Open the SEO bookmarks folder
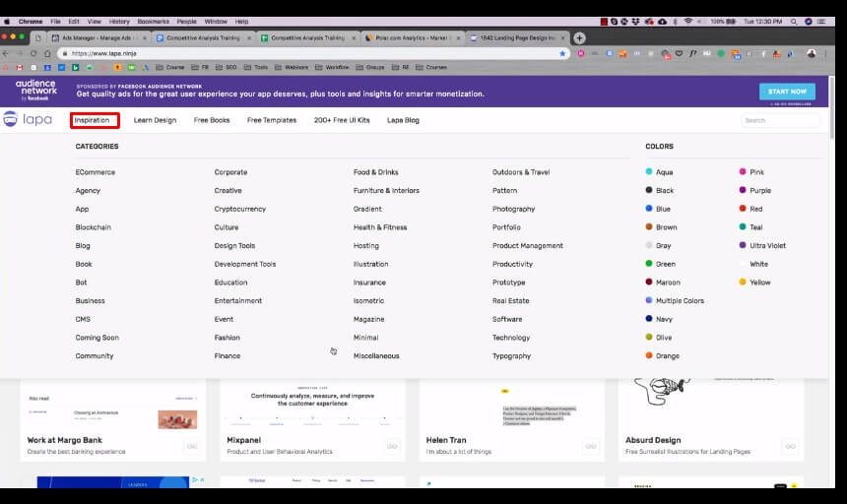 226,68
